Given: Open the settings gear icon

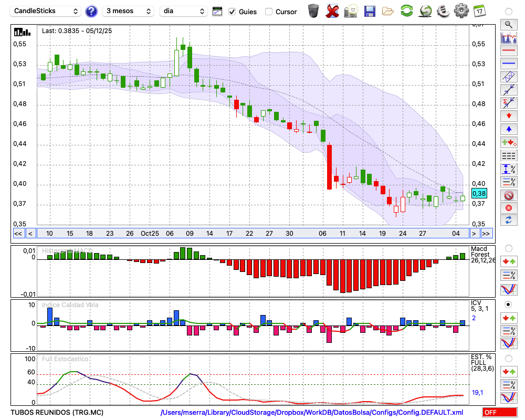Looking at the screenshot, I should click(461, 11).
